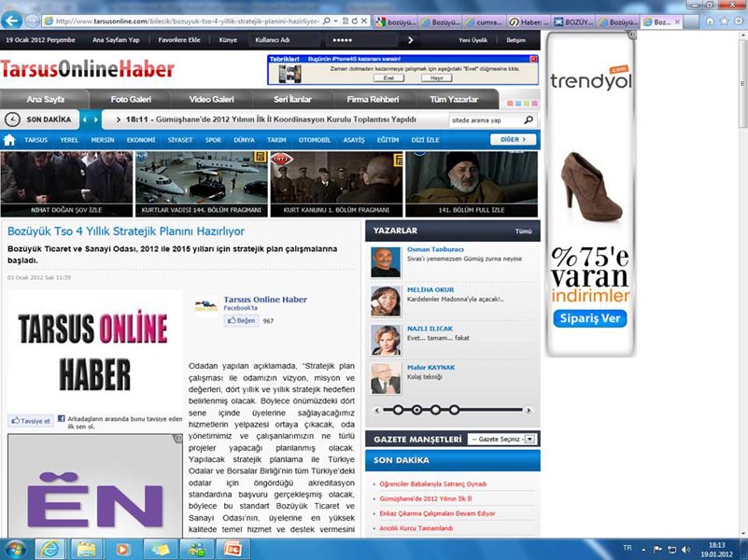Open the Firma Rehberi tab

tap(373, 99)
